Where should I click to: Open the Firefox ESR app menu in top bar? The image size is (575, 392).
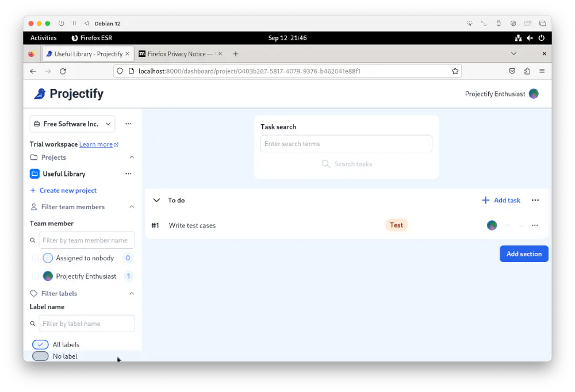[91, 38]
